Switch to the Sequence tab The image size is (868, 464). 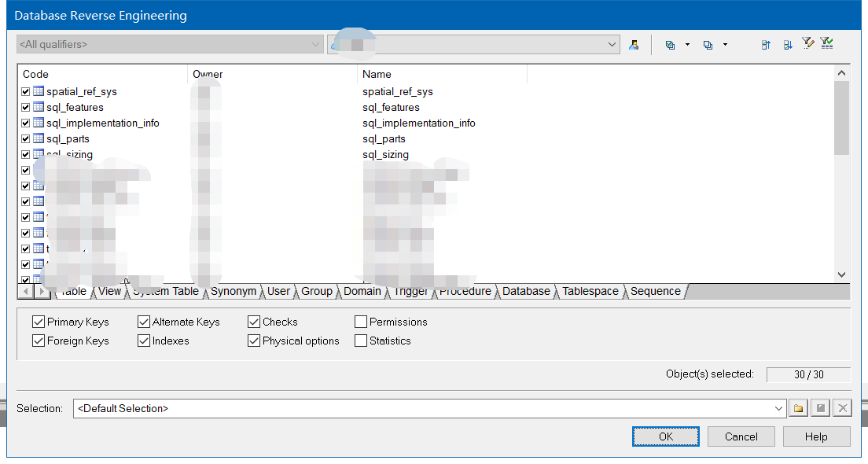pos(655,291)
